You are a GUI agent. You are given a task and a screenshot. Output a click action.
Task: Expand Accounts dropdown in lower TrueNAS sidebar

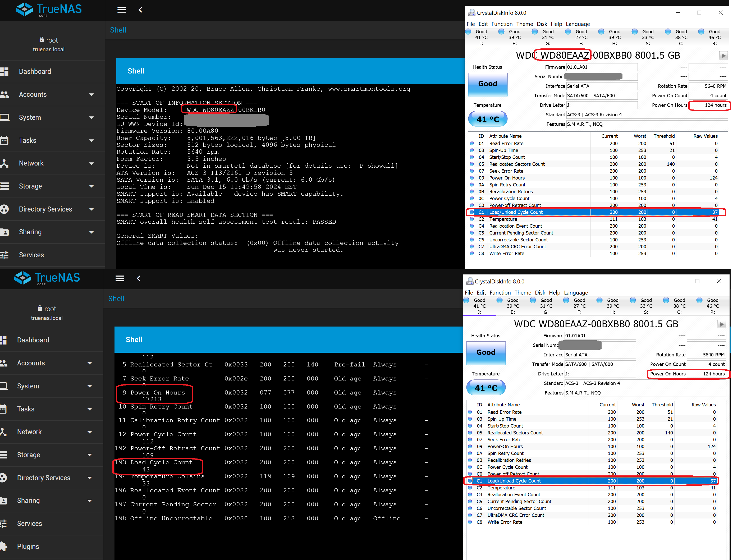click(90, 363)
